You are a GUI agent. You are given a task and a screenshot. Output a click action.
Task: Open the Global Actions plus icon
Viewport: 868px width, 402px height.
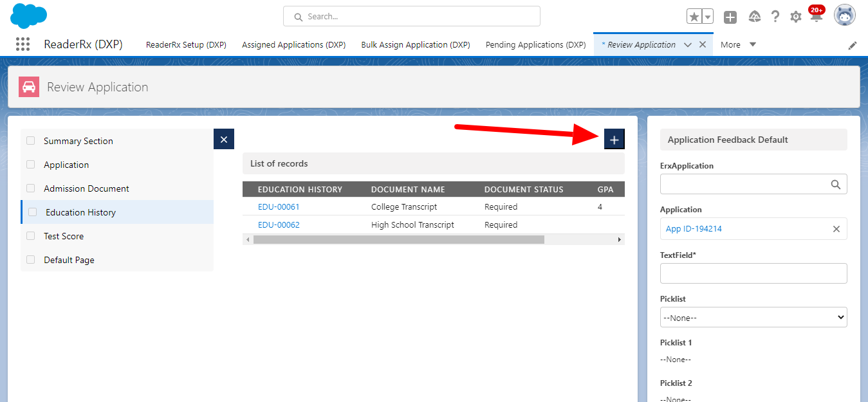(x=730, y=17)
